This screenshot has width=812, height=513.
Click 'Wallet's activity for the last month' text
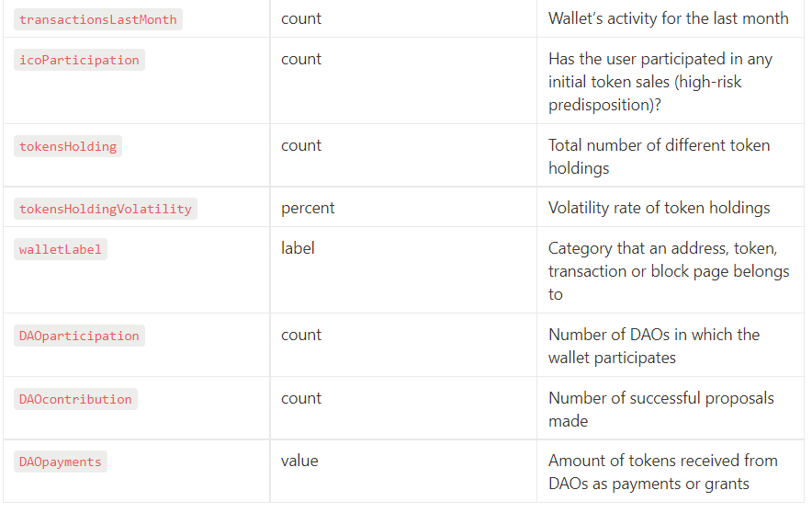[x=668, y=18]
